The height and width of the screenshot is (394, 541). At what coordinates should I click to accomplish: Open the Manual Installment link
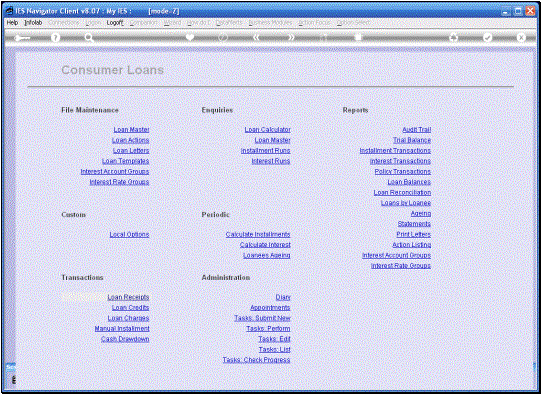[122, 328]
